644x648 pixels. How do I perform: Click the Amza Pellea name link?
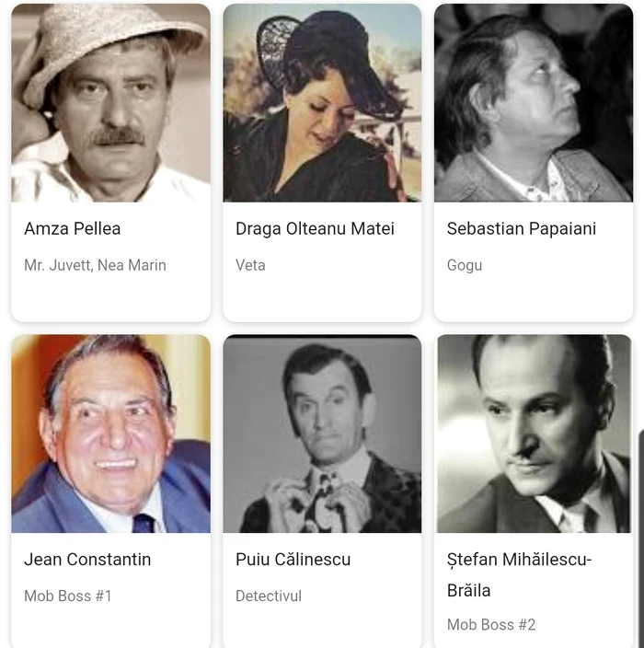click(x=73, y=228)
